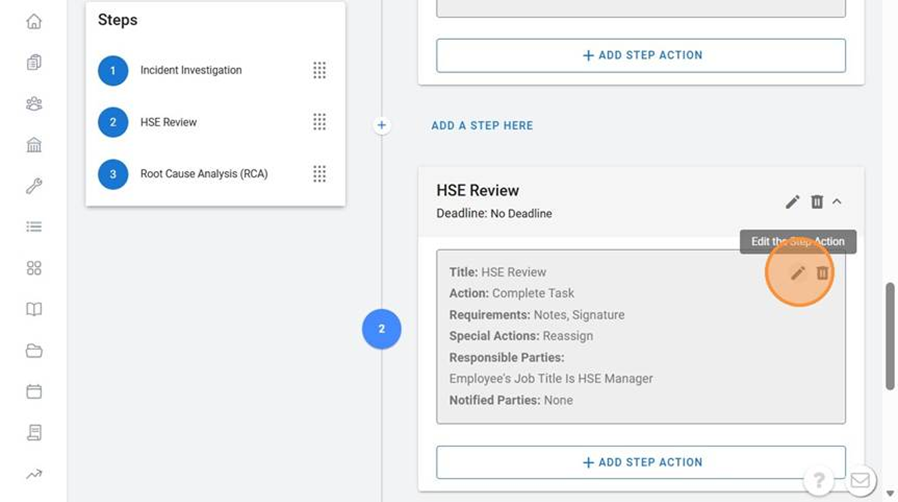Delete the HSE Review step
This screenshot has width=898, height=502.
point(816,202)
